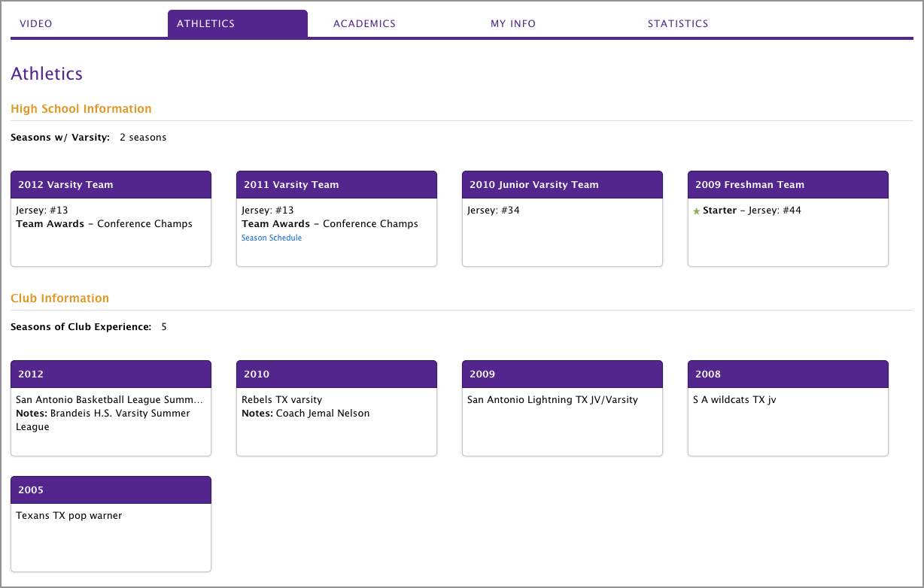
Task: Click 'Jersey: #34' text
Action: [494, 211]
